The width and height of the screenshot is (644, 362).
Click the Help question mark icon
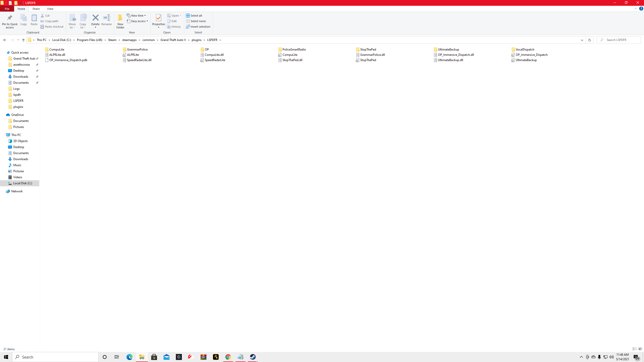[641, 9]
